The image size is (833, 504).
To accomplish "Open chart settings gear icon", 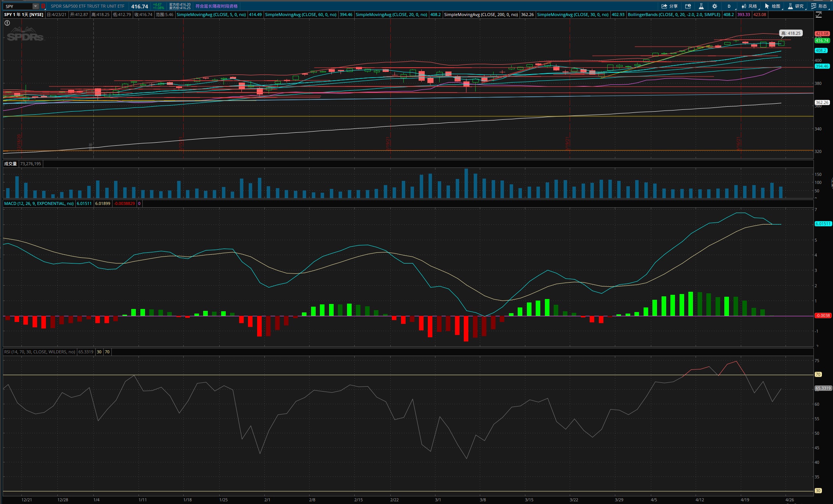I will pyautogui.click(x=714, y=6).
